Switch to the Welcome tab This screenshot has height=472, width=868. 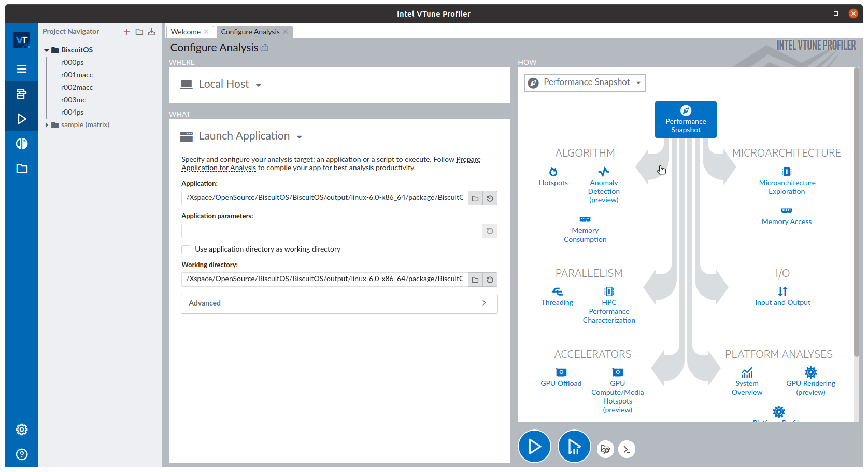click(x=186, y=32)
